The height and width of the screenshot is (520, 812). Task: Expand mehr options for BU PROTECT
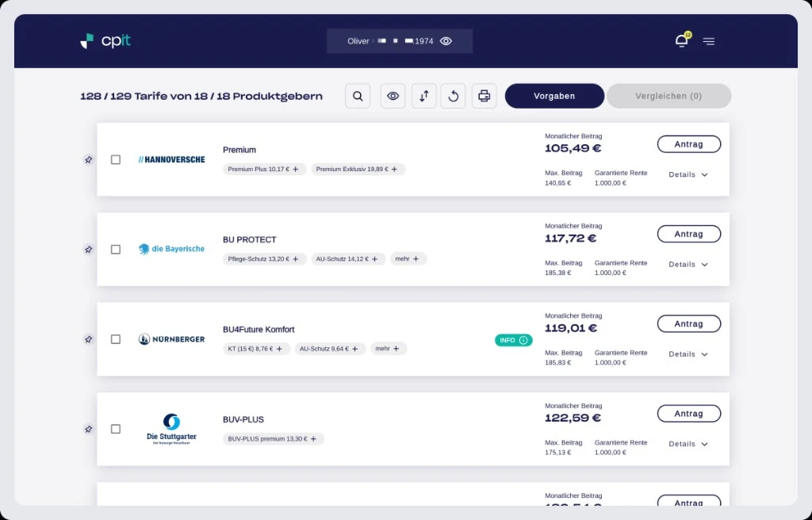[x=408, y=259]
